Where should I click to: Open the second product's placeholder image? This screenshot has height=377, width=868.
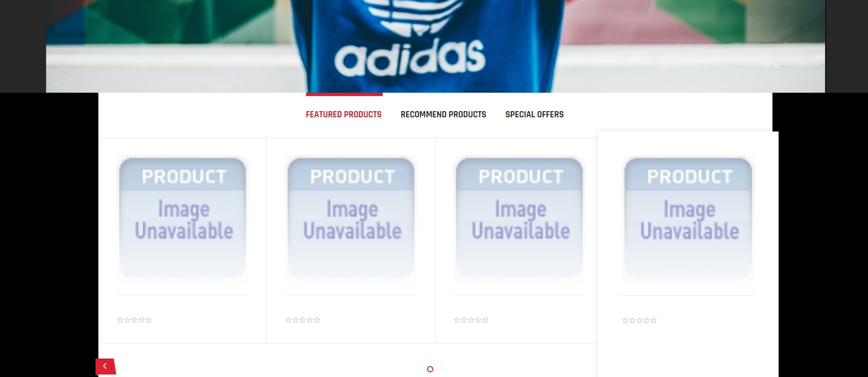351,219
